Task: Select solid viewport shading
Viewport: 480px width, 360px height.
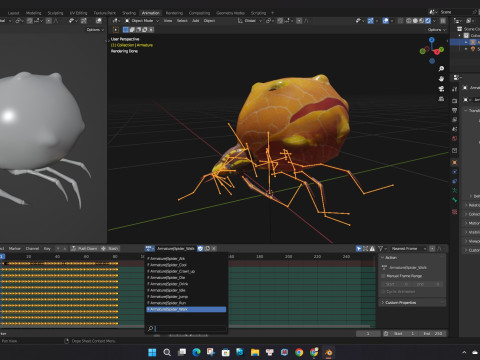Action: (415, 21)
